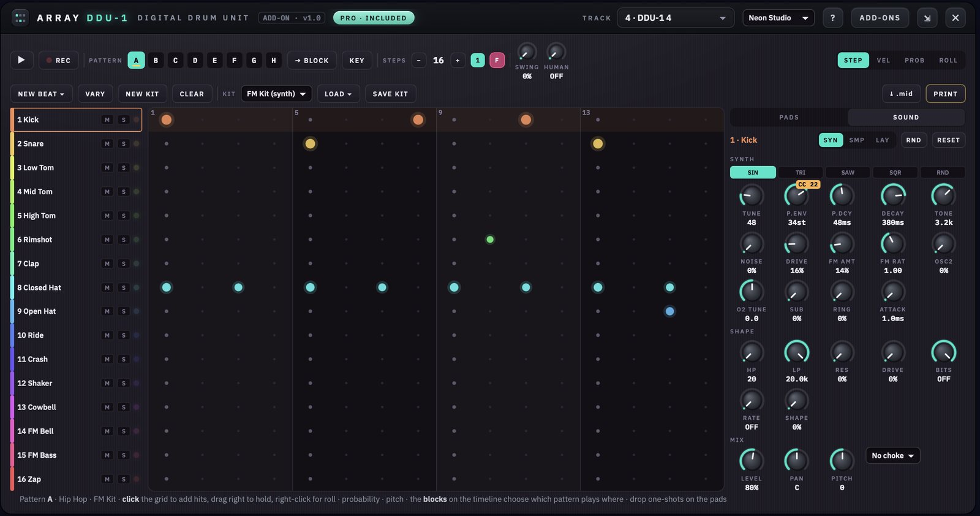Viewport: 980px width, 516px height.
Task: Mute the Rimshot track
Action: pos(107,240)
